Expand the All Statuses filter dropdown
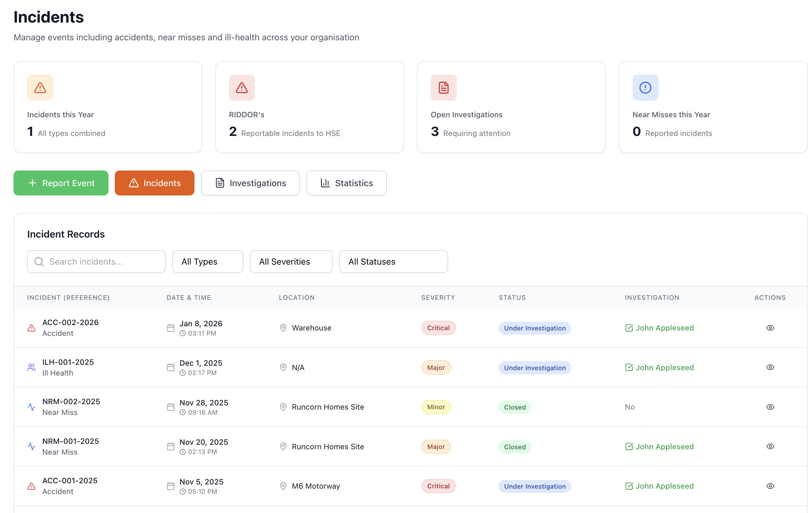This screenshot has width=812, height=513. pos(393,262)
